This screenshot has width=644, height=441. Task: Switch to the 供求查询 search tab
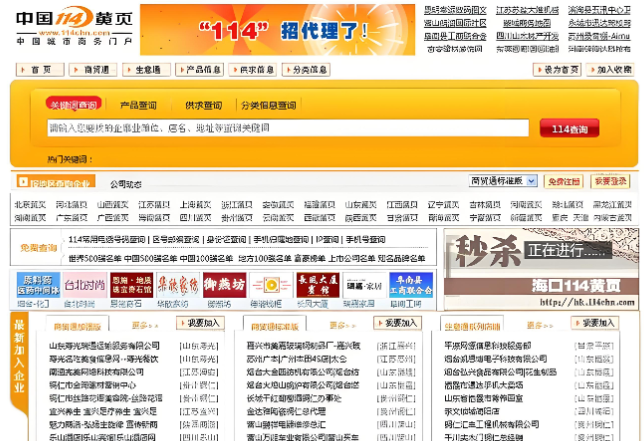(x=203, y=106)
